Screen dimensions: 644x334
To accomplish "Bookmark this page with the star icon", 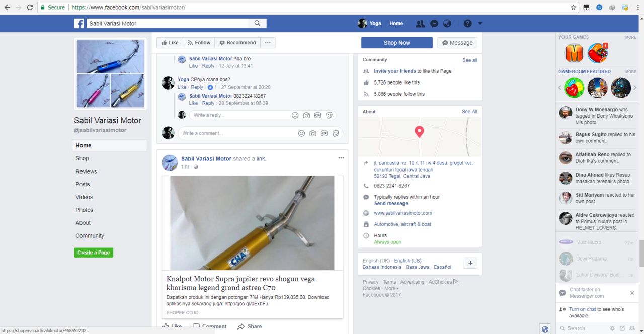I will click(x=574, y=7).
